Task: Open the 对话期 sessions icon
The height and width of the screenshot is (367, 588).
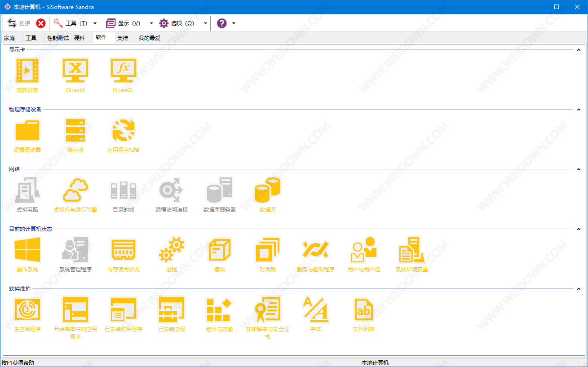Action: pyautogui.click(x=268, y=250)
